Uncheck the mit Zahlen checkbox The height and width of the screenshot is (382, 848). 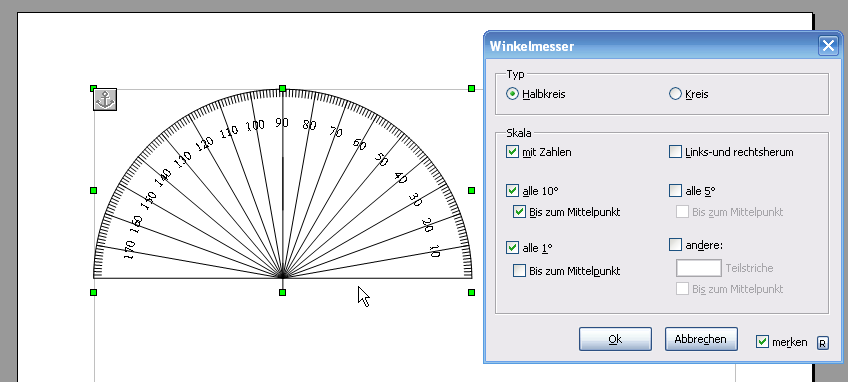click(512, 152)
